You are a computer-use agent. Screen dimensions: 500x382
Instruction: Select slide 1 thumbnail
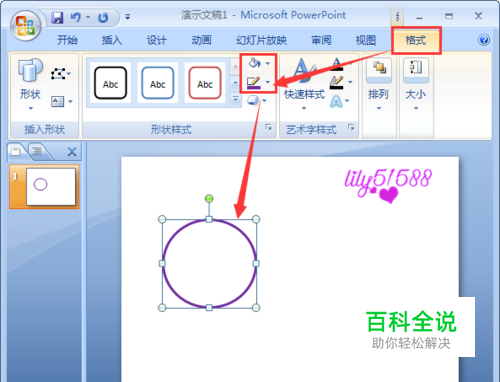[x=51, y=187]
